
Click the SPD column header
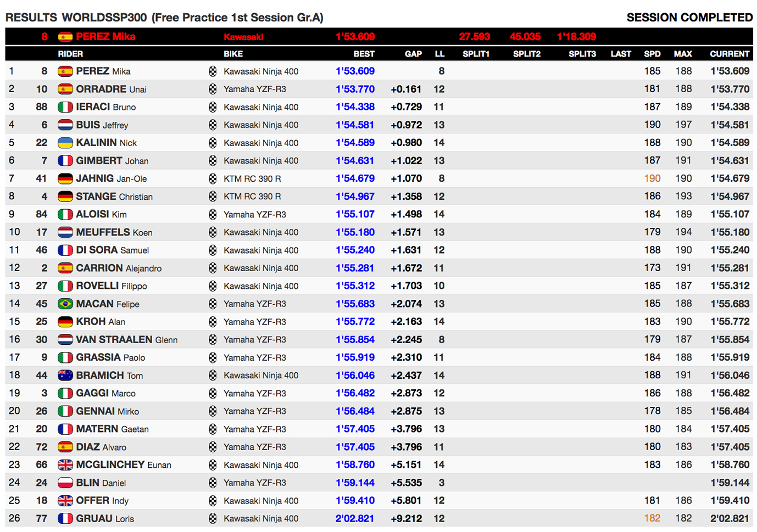click(x=652, y=54)
